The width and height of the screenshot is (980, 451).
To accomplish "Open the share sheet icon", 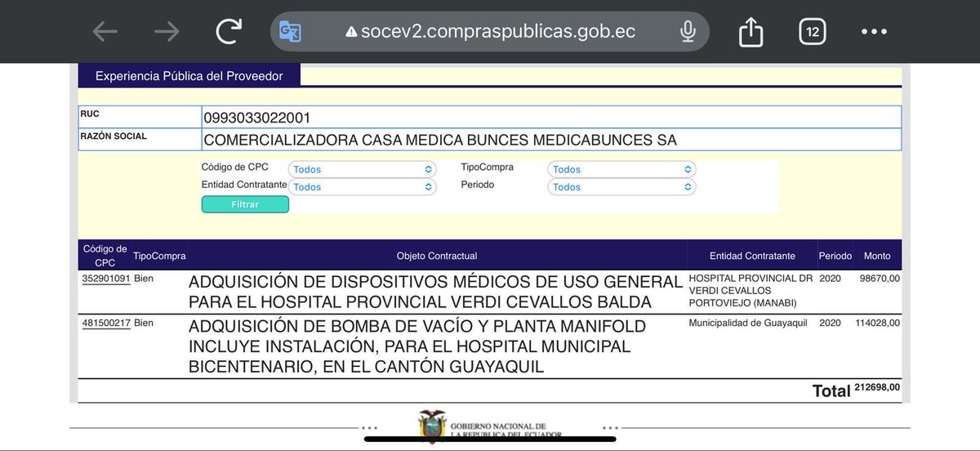I will point(751,32).
